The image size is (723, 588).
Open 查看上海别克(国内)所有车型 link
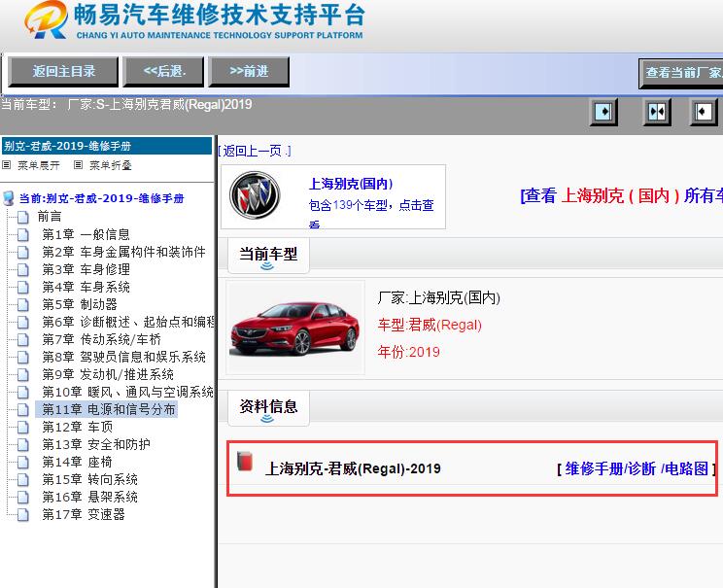click(x=622, y=195)
